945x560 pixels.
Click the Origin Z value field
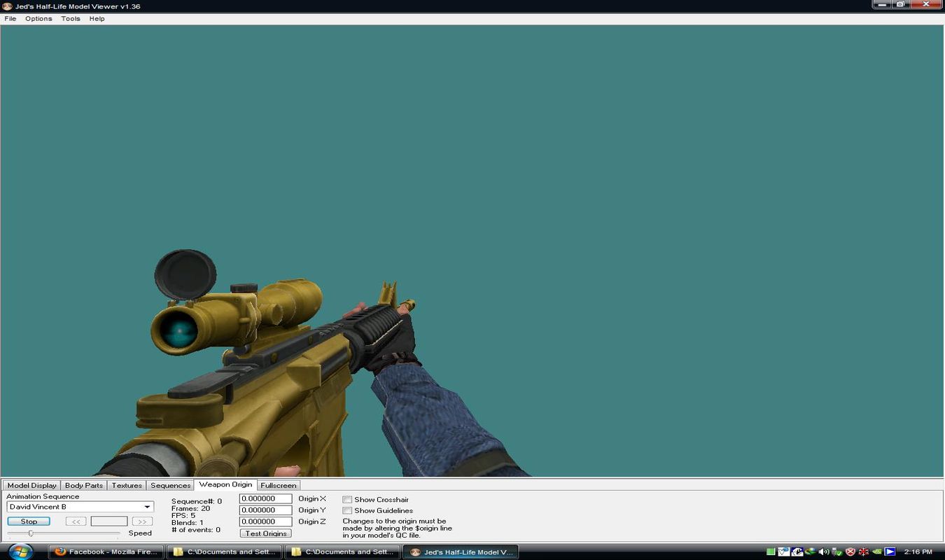(265, 521)
